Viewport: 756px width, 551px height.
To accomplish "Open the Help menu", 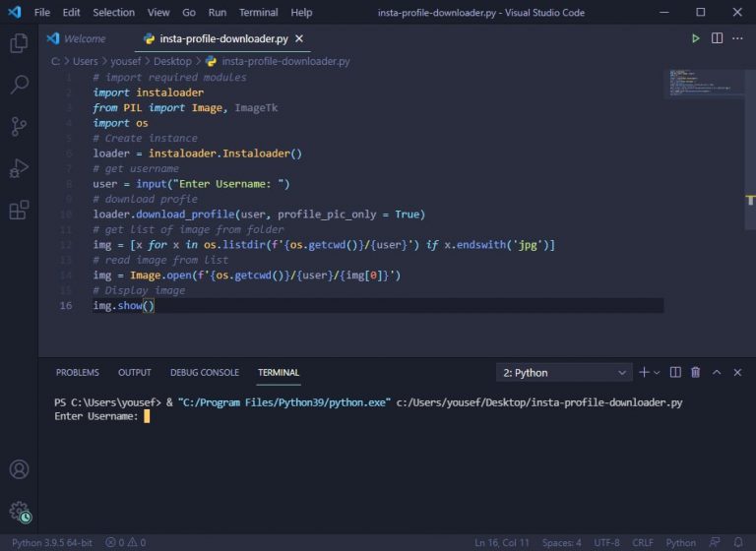I will (301, 13).
